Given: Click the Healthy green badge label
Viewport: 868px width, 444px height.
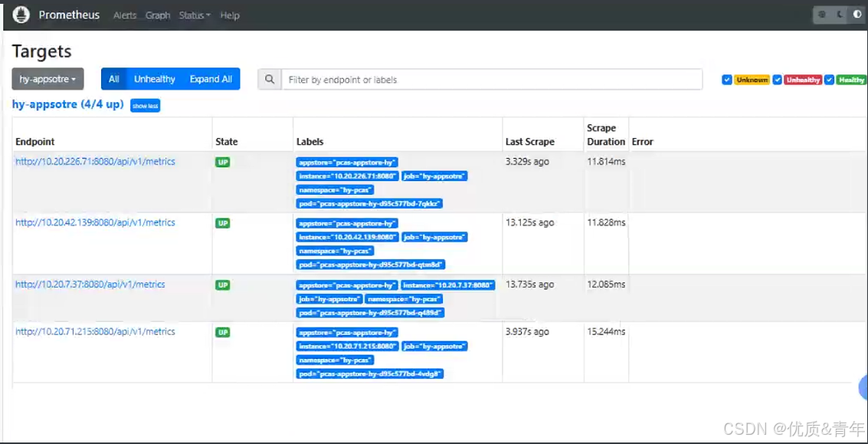Looking at the screenshot, I should tap(851, 80).
